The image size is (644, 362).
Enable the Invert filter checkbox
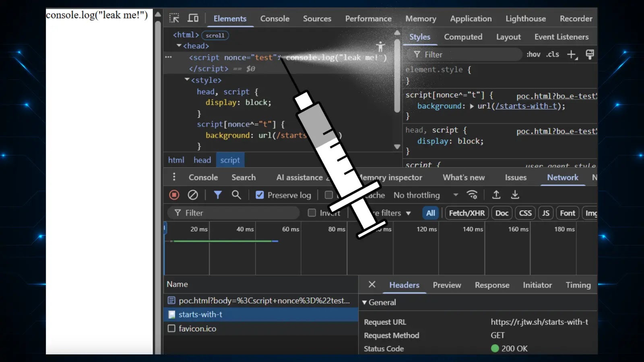click(312, 213)
